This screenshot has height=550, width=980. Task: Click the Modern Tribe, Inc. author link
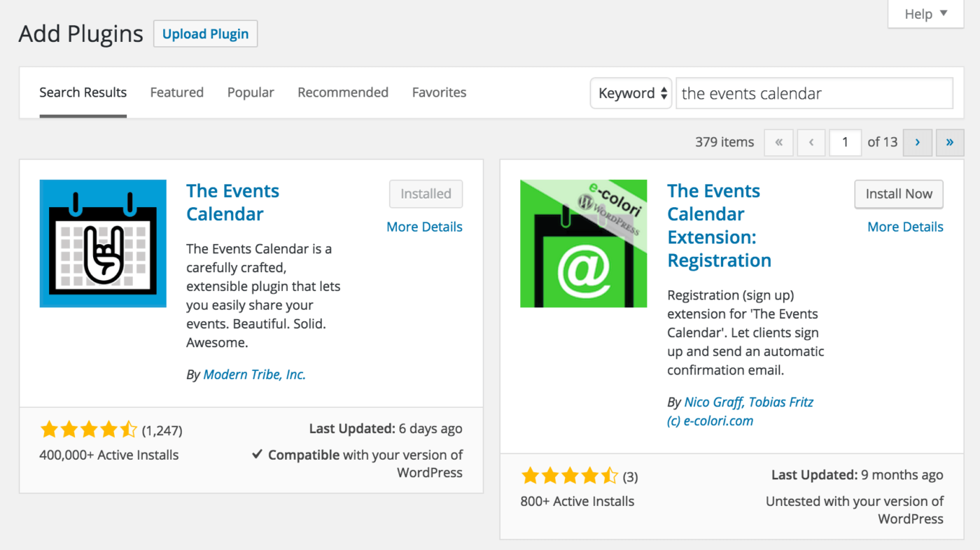(x=253, y=374)
